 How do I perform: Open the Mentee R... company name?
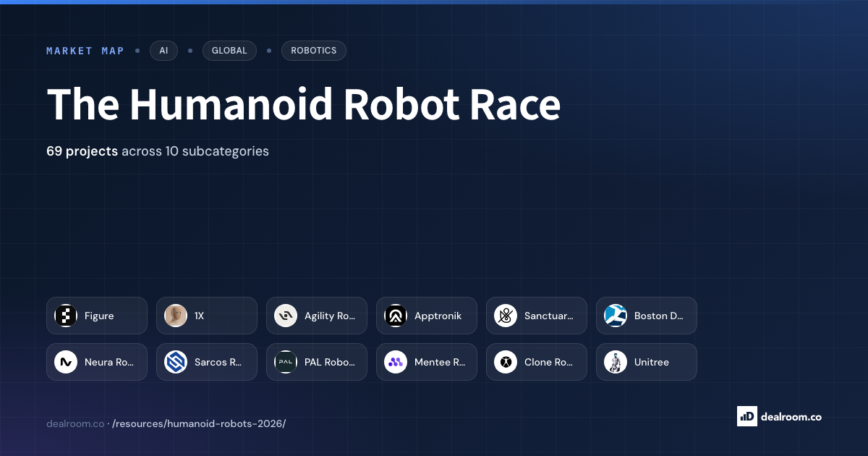pyautogui.click(x=440, y=363)
